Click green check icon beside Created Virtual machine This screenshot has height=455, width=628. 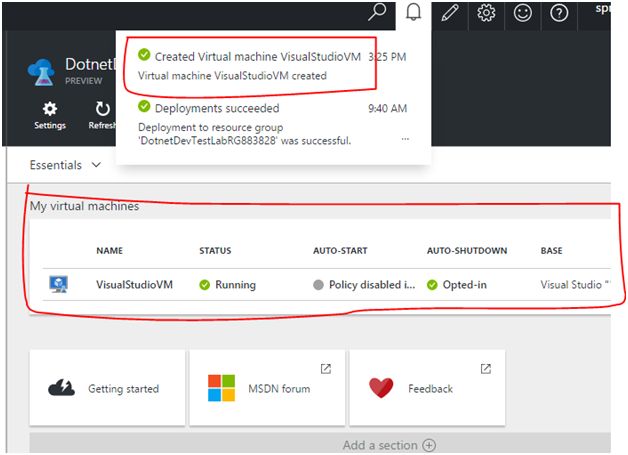point(144,54)
